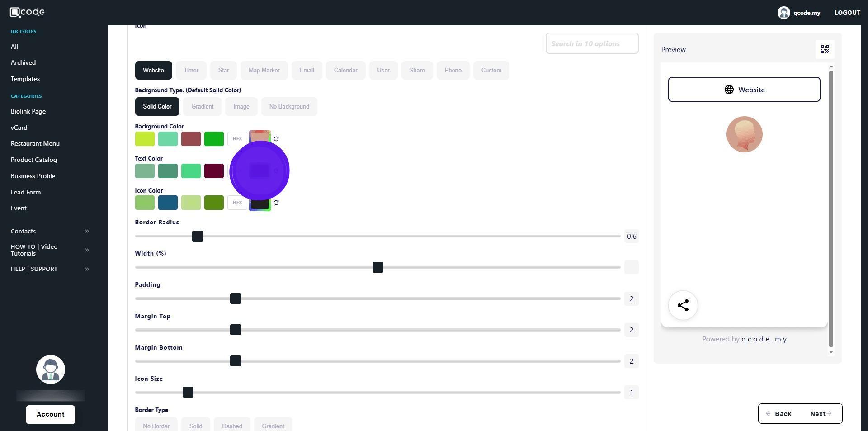Click the Next button
The width and height of the screenshot is (868, 431).
pos(820,414)
